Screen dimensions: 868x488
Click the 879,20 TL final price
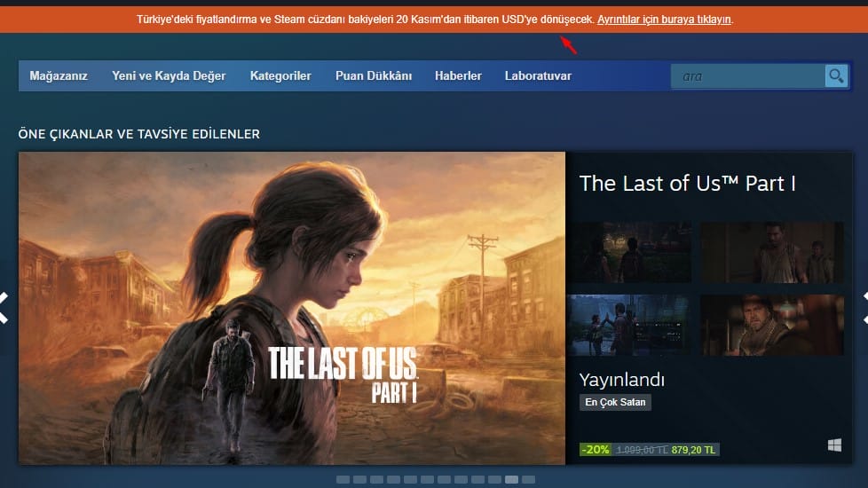click(693, 450)
